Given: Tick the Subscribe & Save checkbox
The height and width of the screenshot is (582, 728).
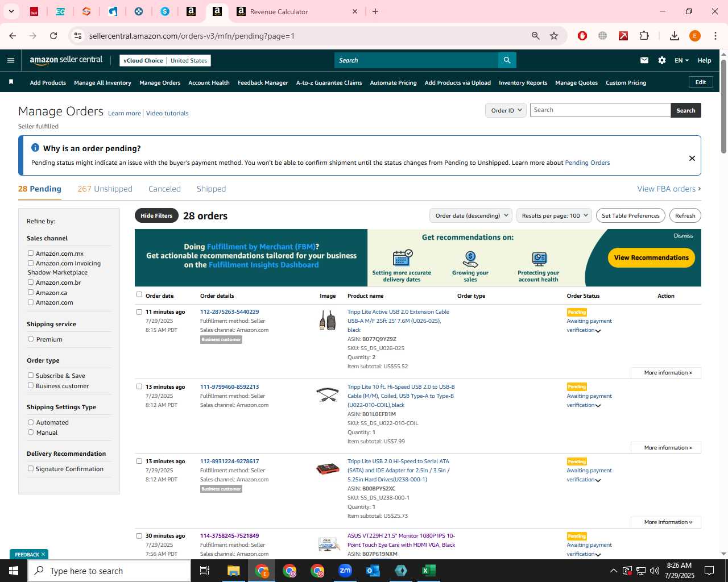Looking at the screenshot, I should (x=31, y=375).
